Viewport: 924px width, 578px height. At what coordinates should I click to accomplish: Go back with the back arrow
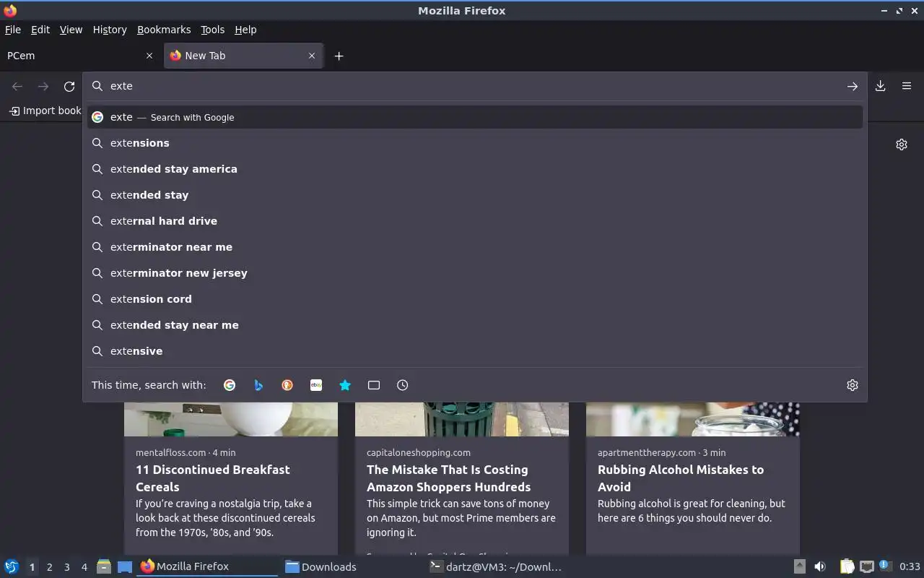[x=17, y=86]
